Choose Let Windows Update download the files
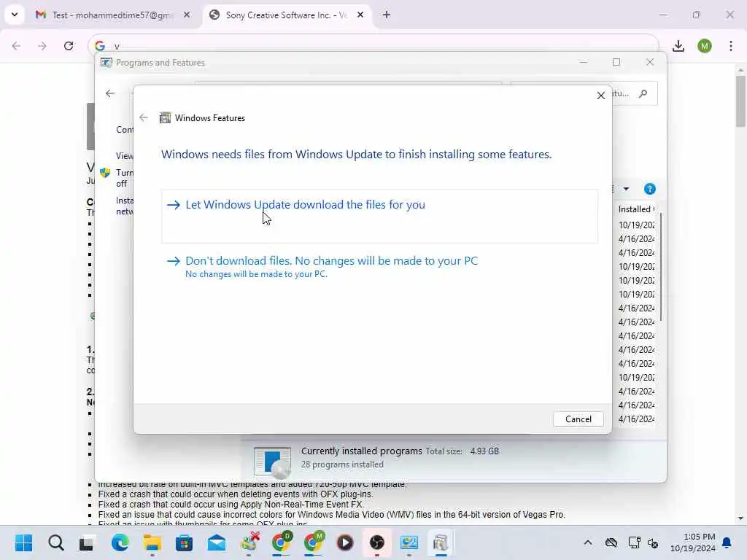 pyautogui.click(x=379, y=216)
